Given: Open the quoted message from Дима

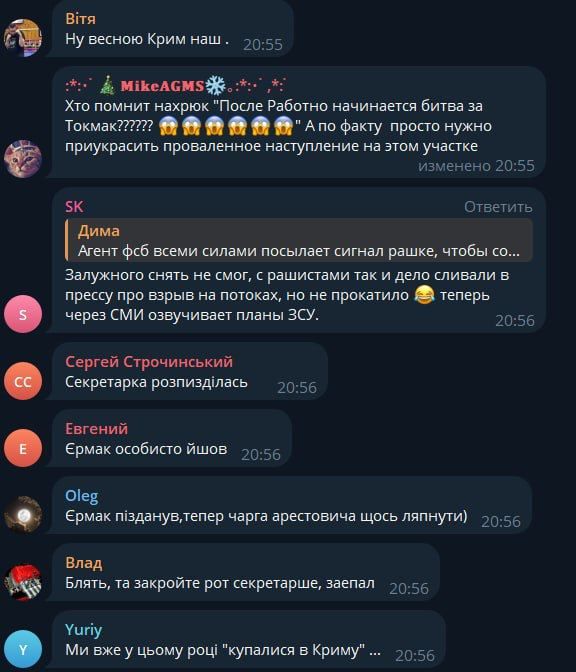Looking at the screenshot, I should (299, 240).
